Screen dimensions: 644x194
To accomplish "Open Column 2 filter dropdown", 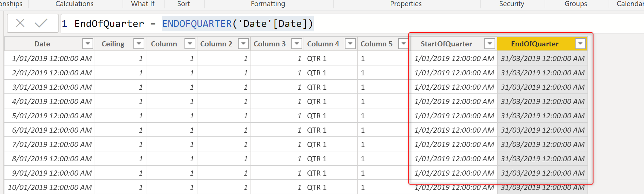I will coord(243,44).
